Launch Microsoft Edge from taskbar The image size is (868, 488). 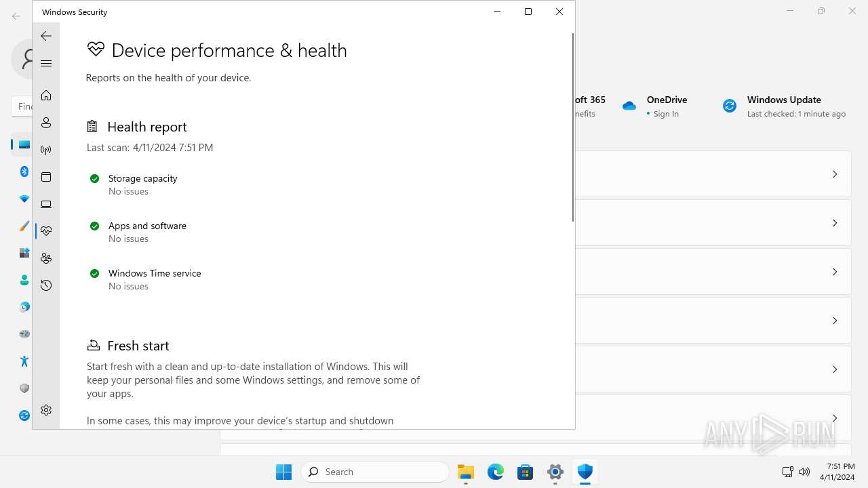point(496,472)
